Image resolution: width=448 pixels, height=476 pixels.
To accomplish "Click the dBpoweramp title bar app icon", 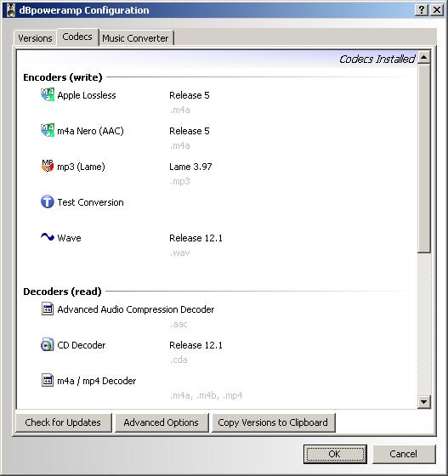I will coord(11,10).
